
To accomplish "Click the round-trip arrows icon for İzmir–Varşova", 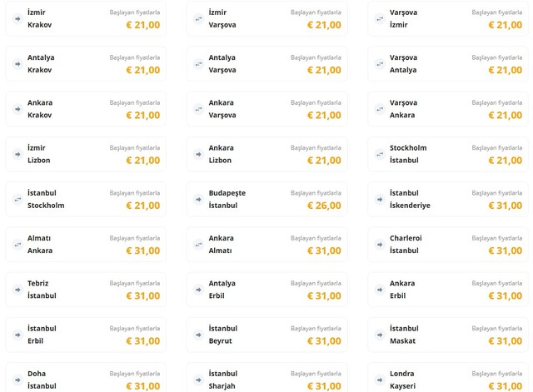I will point(198,18).
